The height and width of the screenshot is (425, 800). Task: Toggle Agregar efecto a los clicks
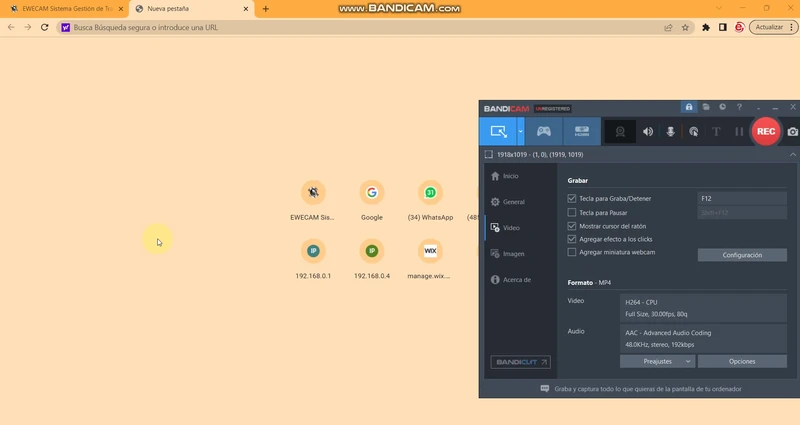[x=571, y=239]
